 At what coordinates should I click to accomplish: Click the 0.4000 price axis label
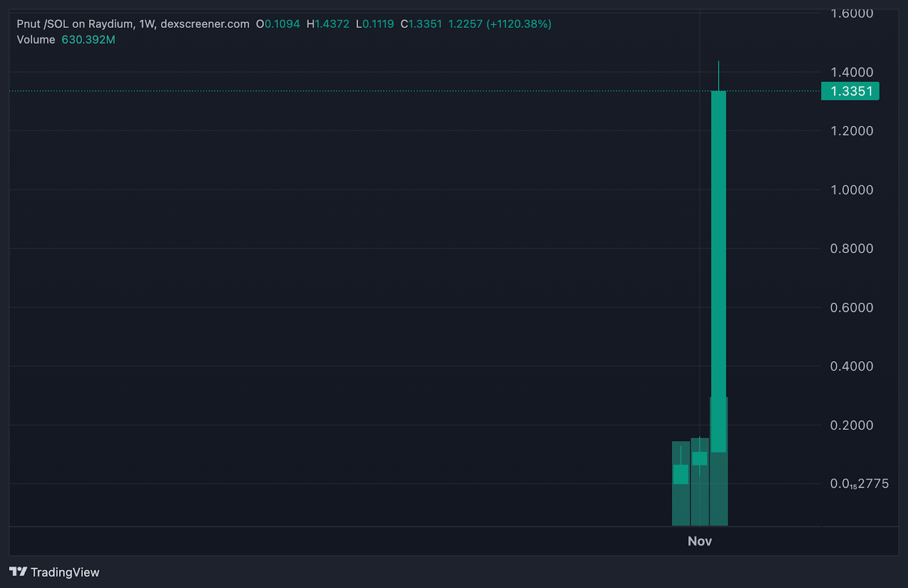[852, 366]
